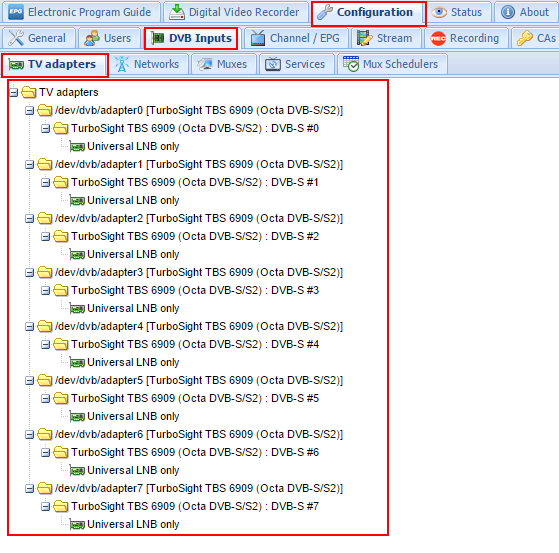
Task: Click card icon of Universal LNB under DVB-S #6
Action: (77, 471)
